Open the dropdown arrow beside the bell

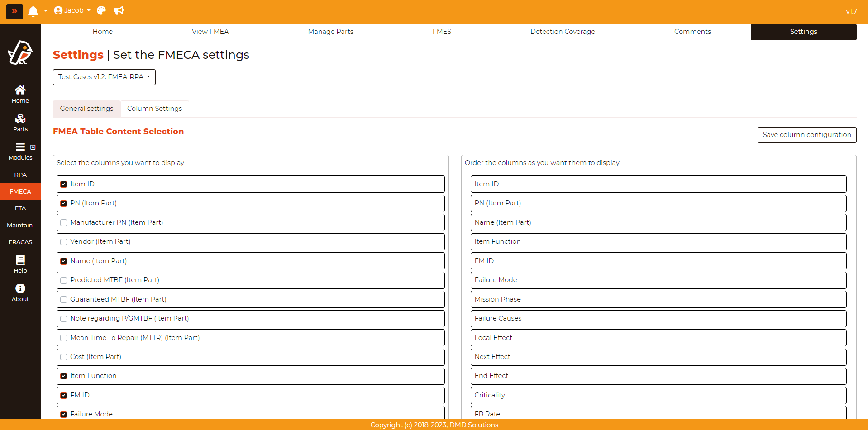[x=46, y=11]
